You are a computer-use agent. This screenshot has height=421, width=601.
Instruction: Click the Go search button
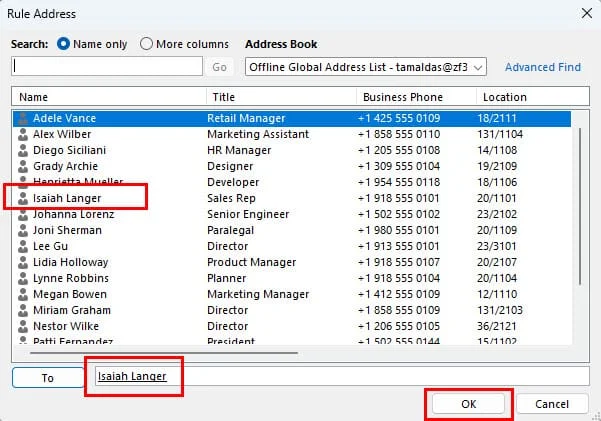[219, 67]
